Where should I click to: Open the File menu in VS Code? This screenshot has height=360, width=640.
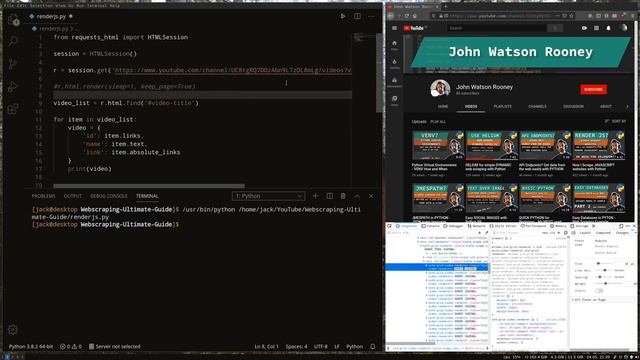tap(8, 6)
